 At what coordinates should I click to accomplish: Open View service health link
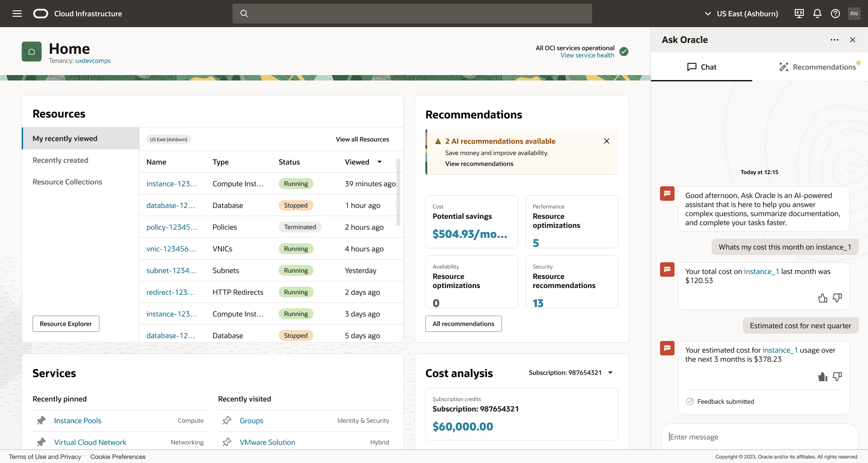587,55
